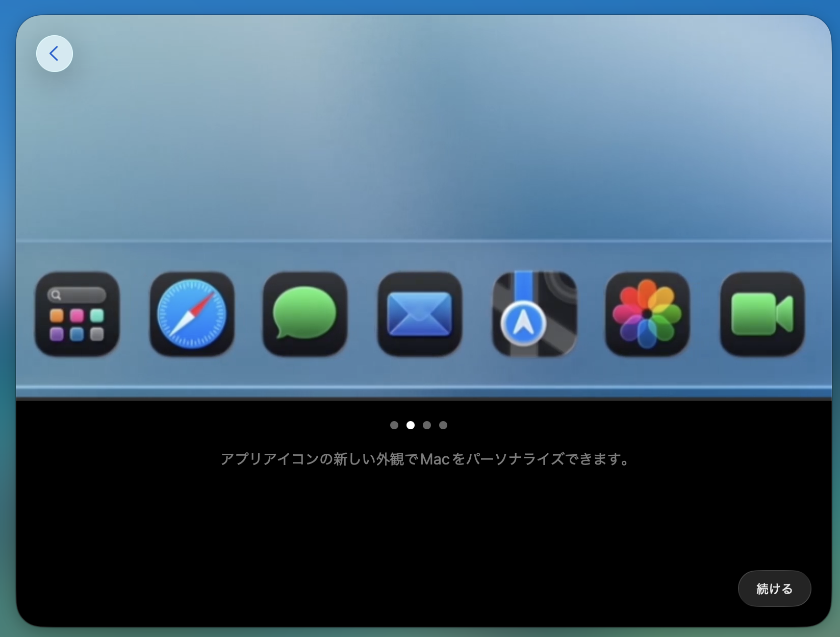Jump to the fourth page dot
The height and width of the screenshot is (637, 840).
point(443,425)
